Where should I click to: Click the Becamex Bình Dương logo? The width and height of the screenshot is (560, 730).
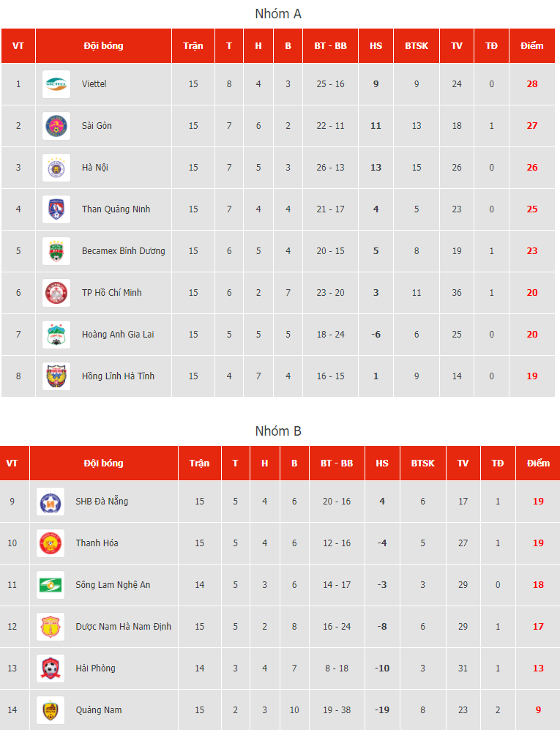point(56,251)
